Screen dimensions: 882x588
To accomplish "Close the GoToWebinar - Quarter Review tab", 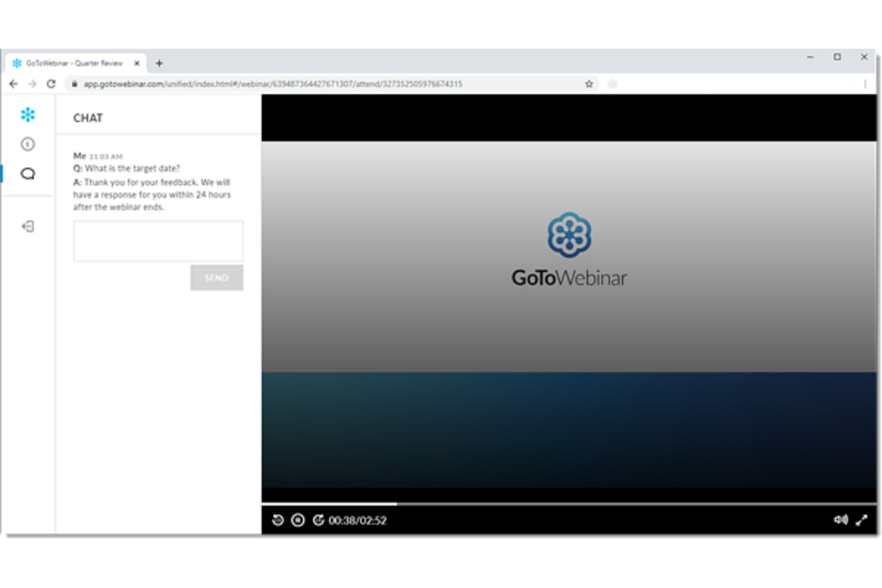I will click(137, 63).
